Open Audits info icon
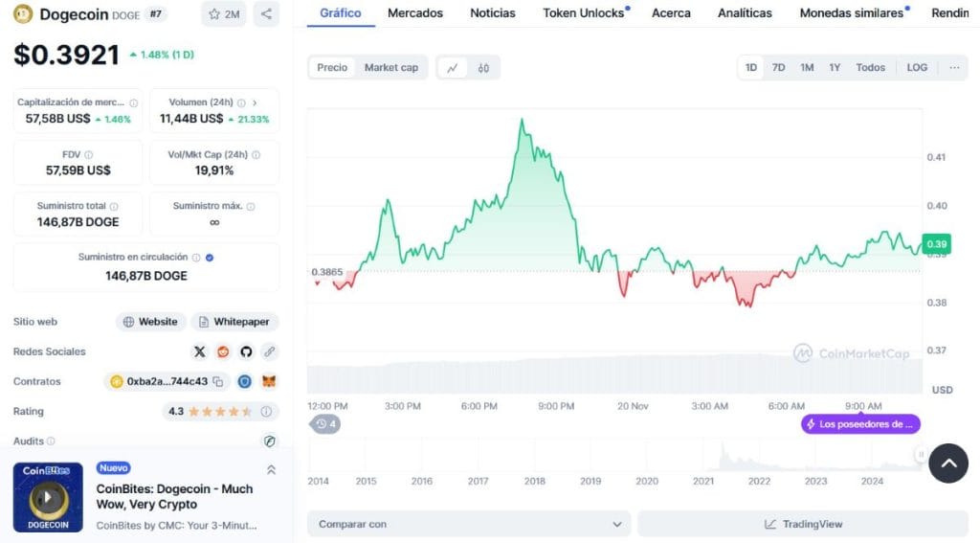The height and width of the screenshot is (543, 980). [x=51, y=441]
